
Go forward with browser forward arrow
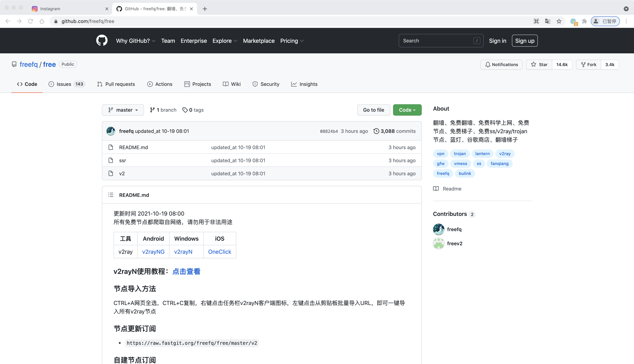coord(19,21)
